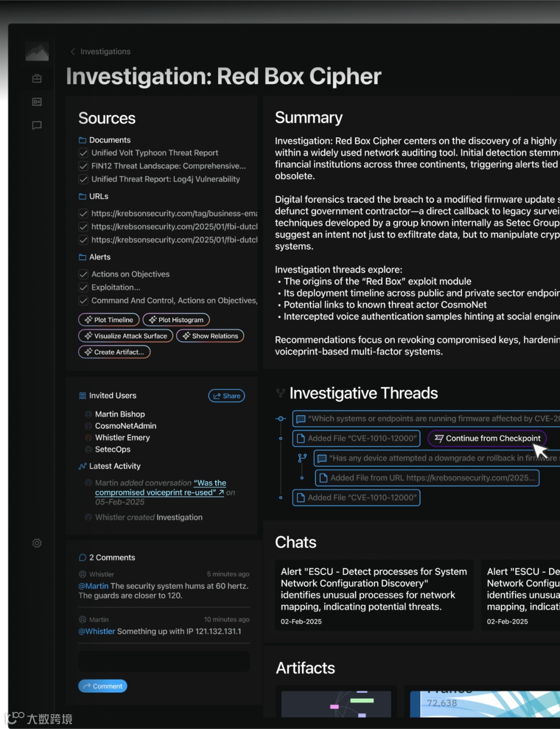The height and width of the screenshot is (729, 560).
Task: Go back to Investigations
Action: click(101, 52)
